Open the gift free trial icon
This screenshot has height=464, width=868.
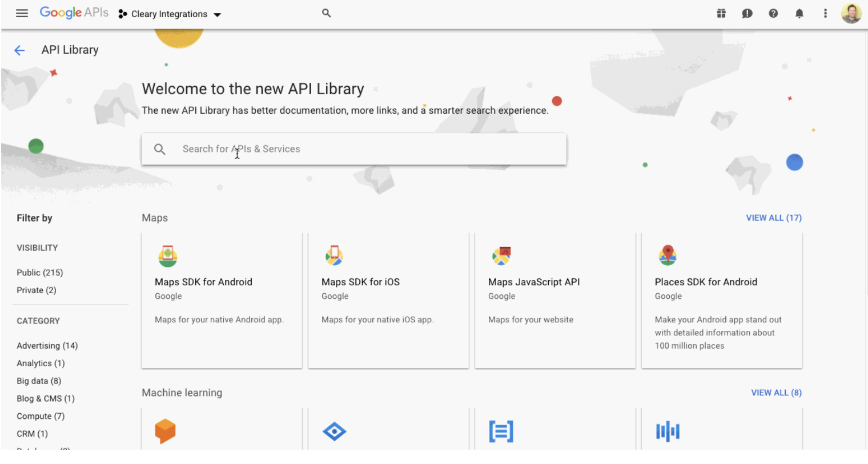click(721, 13)
